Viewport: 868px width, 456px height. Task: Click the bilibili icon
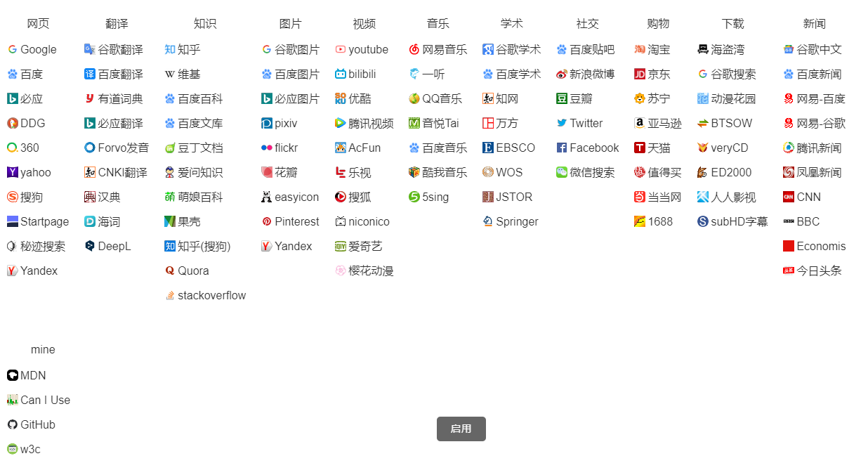coord(341,74)
